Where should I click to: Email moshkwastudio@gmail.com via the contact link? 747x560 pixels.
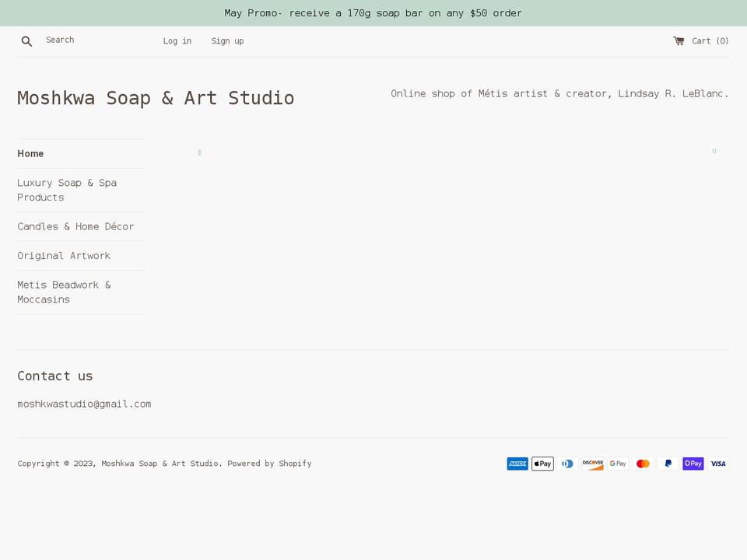[x=84, y=404]
